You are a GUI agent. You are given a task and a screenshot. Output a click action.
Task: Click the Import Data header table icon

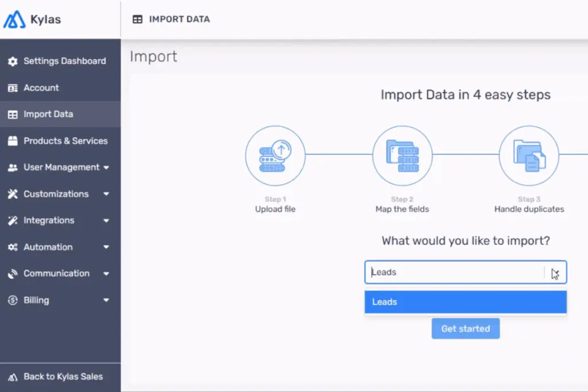[x=138, y=19]
